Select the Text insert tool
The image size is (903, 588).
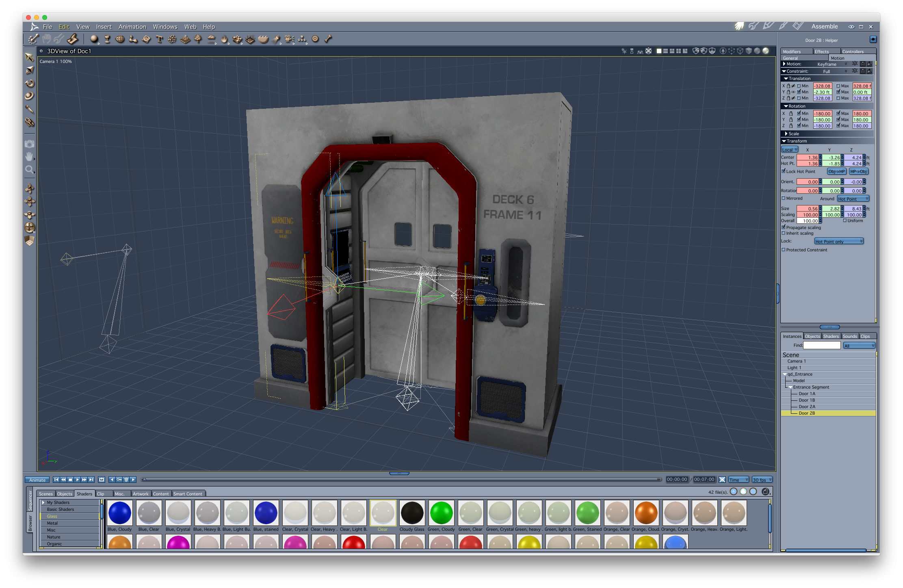point(159,39)
